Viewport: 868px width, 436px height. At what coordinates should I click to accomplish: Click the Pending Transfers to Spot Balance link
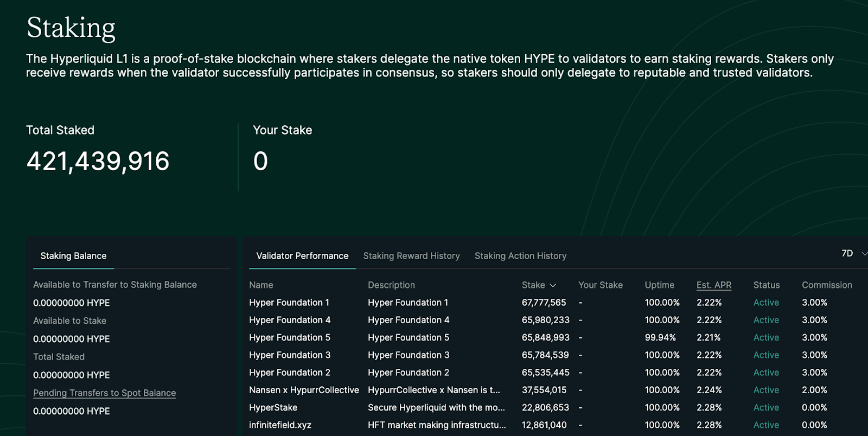104,393
